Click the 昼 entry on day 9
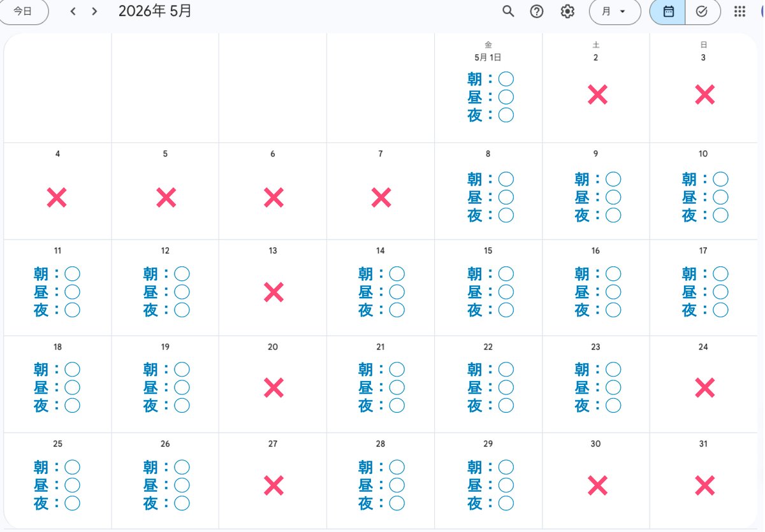Viewport: 765px width, 532px height. point(598,197)
